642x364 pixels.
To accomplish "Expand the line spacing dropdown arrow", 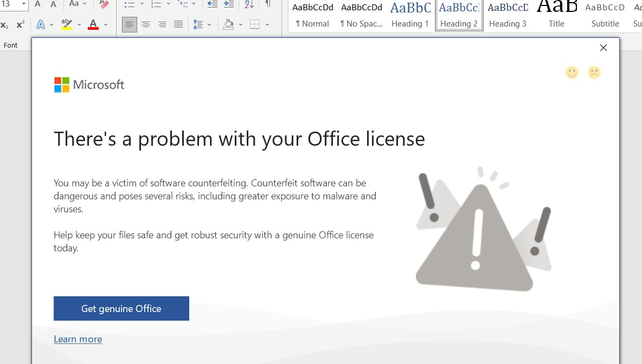I will click(209, 24).
